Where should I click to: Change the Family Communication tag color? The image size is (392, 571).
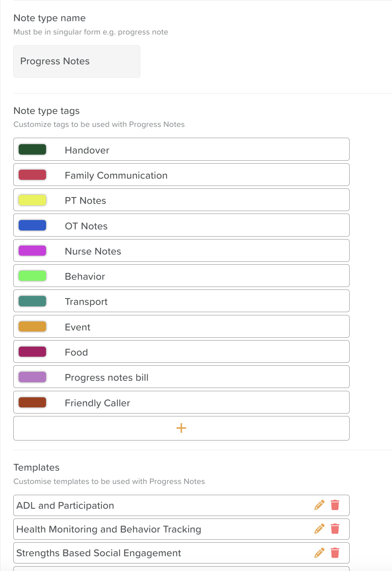[32, 175]
